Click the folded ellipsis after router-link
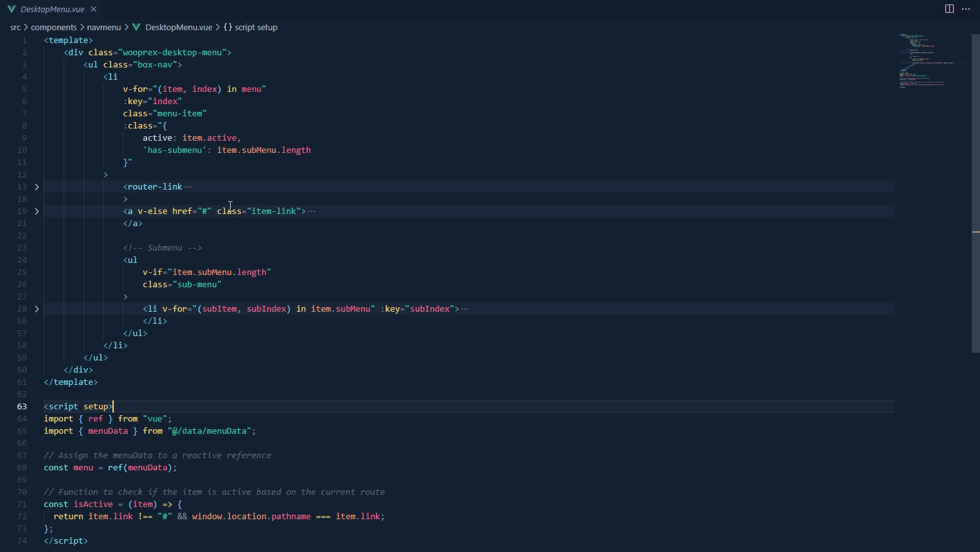 188,187
